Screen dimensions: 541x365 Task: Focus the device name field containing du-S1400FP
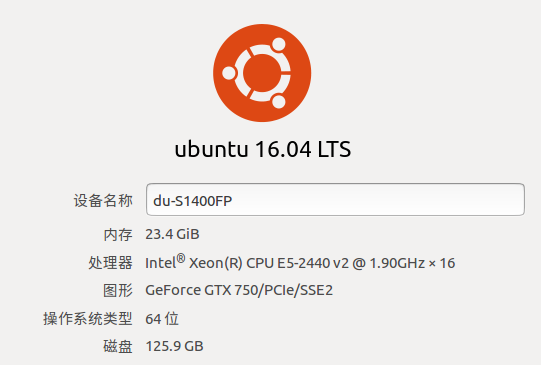pos(335,200)
